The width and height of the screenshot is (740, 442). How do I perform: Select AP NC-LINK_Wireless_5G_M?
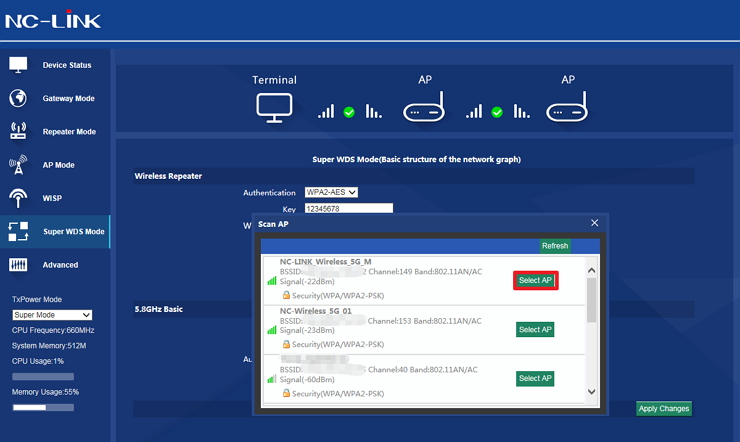[536, 280]
